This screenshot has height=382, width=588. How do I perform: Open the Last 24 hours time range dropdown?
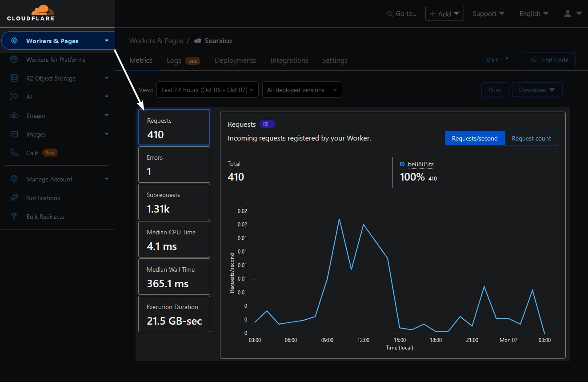pyautogui.click(x=208, y=90)
